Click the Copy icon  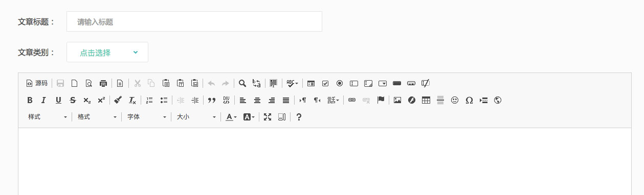(x=151, y=83)
